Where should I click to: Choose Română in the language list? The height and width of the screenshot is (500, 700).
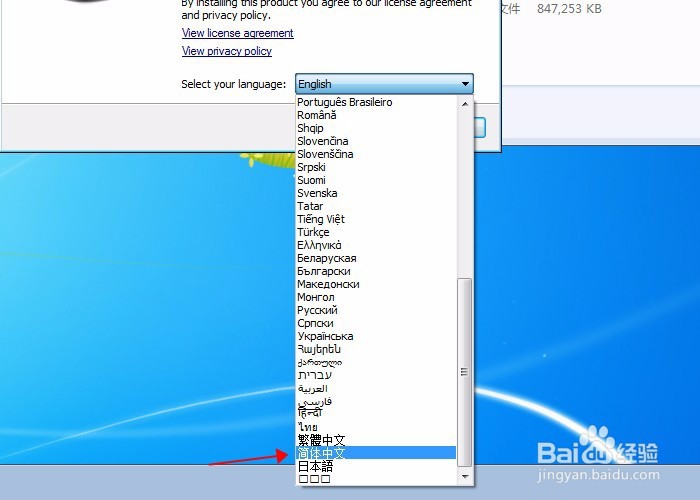pyautogui.click(x=376, y=115)
